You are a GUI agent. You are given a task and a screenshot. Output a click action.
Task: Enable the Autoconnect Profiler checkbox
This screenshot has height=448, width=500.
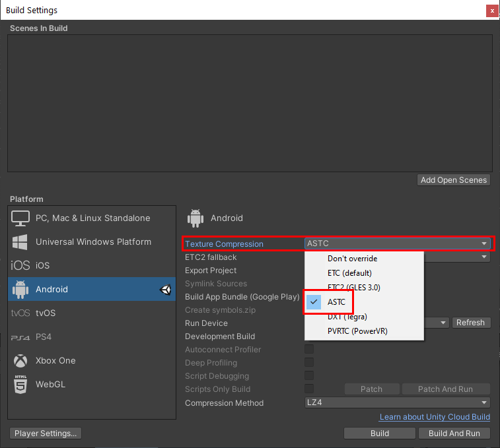point(308,350)
